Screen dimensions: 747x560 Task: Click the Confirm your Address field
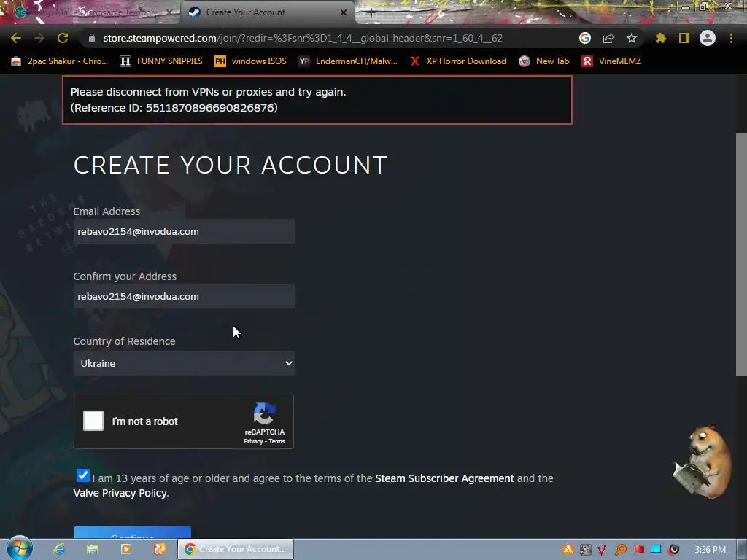click(185, 296)
